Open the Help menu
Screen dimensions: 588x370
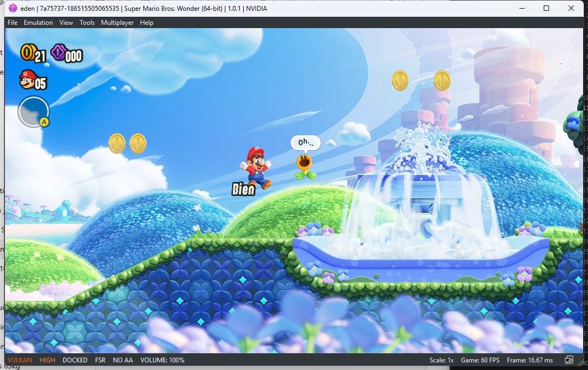pos(146,23)
